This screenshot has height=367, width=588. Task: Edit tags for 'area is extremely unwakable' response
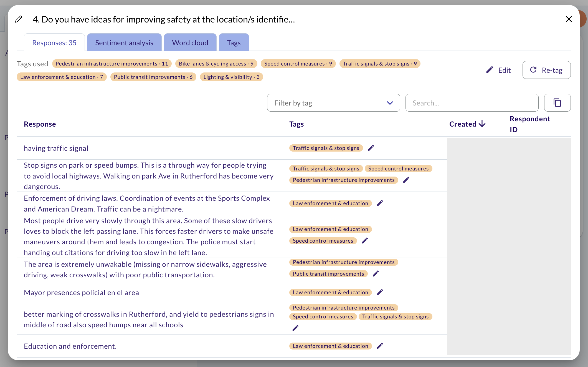376,274
